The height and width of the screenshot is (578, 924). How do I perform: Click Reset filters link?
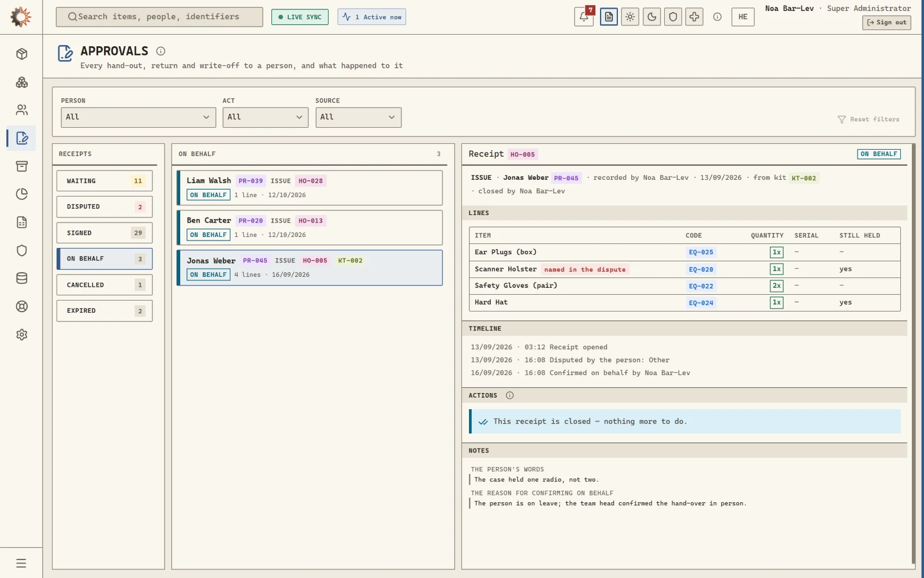[869, 119]
